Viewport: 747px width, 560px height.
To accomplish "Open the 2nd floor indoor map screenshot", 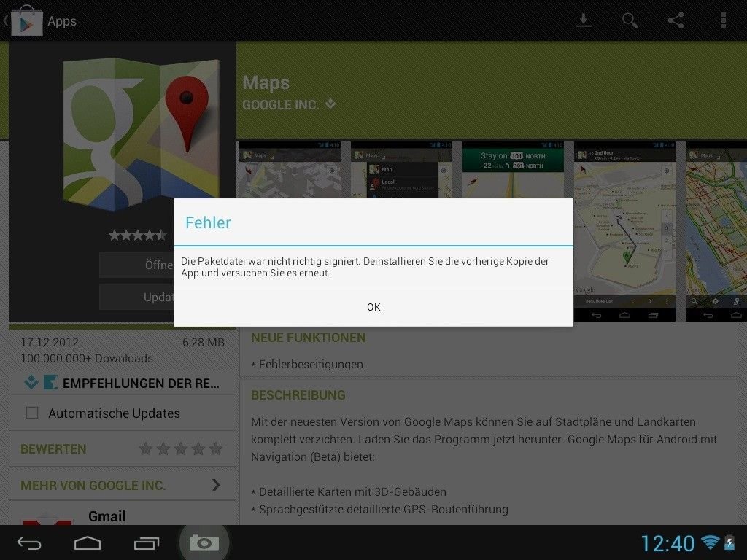I will click(x=624, y=231).
